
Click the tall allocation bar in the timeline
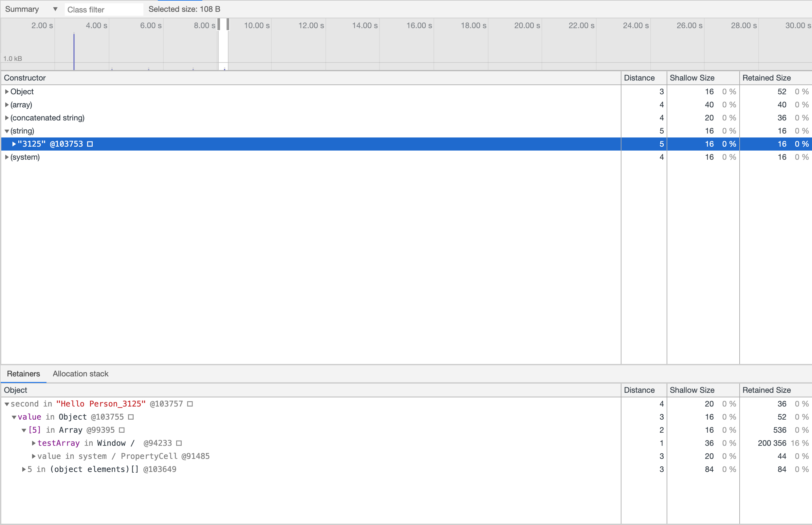coord(74,51)
